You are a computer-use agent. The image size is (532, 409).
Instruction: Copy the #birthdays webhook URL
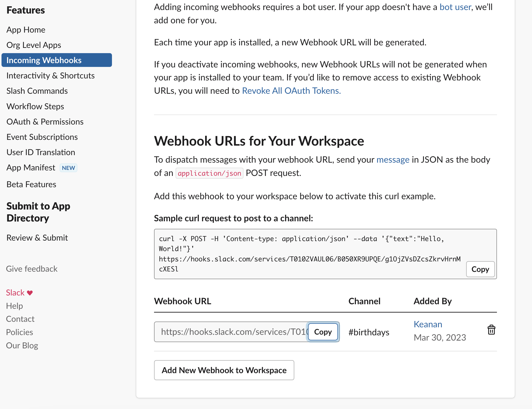pyautogui.click(x=323, y=332)
